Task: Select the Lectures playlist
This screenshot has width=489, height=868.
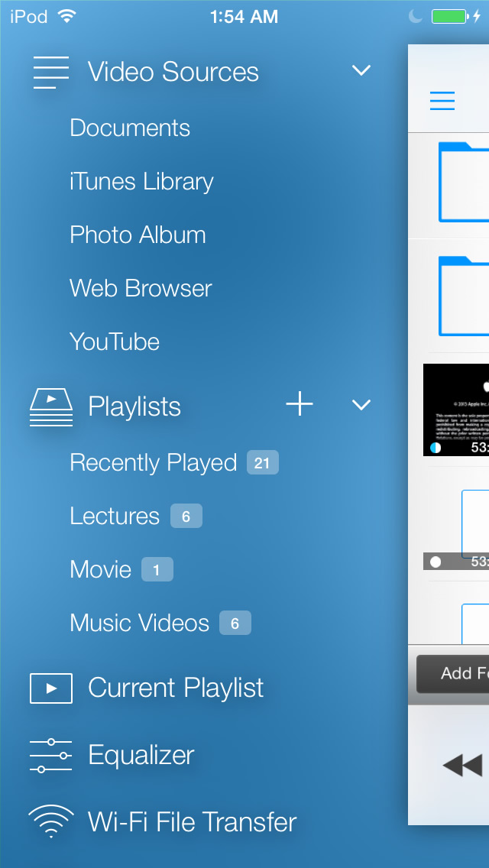Action: coord(115,517)
